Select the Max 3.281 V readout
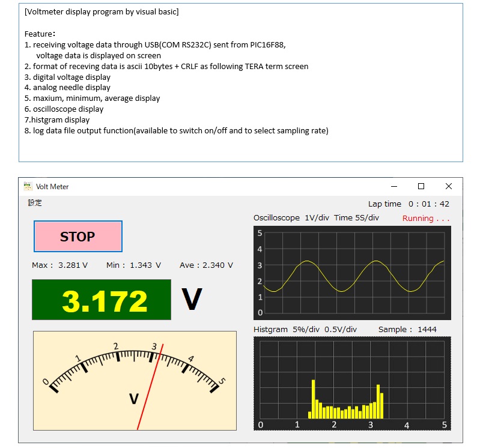Screen dimensions: 480x448 click(x=60, y=265)
